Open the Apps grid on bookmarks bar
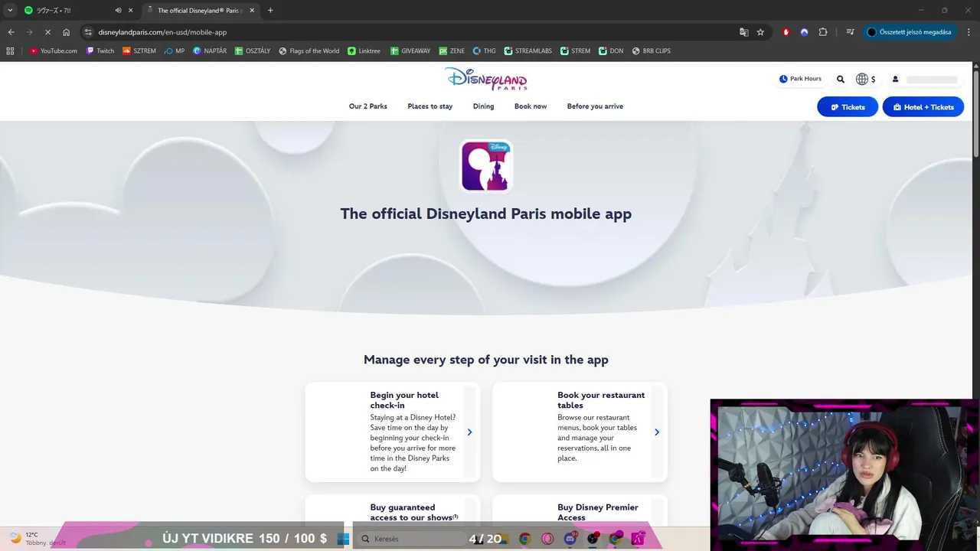 pos(10,51)
